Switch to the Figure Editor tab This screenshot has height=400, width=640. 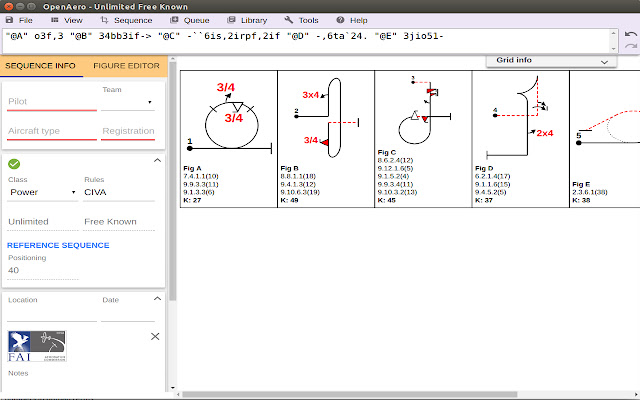tap(125, 66)
